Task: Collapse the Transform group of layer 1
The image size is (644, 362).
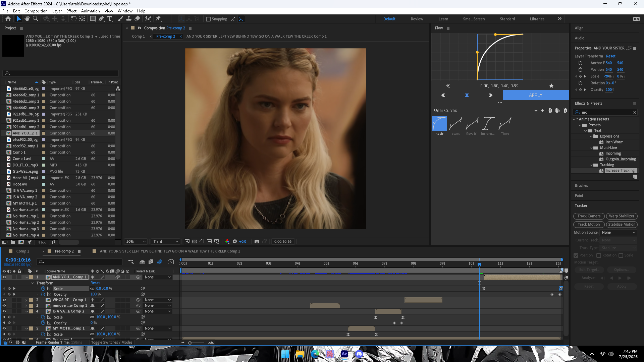Action: (33, 283)
